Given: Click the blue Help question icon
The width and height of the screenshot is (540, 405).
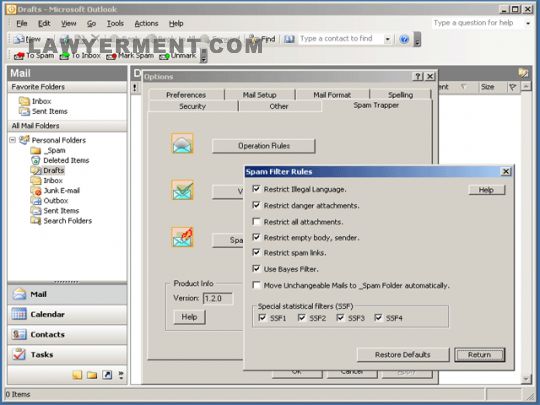Looking at the screenshot, I should pos(404,39).
